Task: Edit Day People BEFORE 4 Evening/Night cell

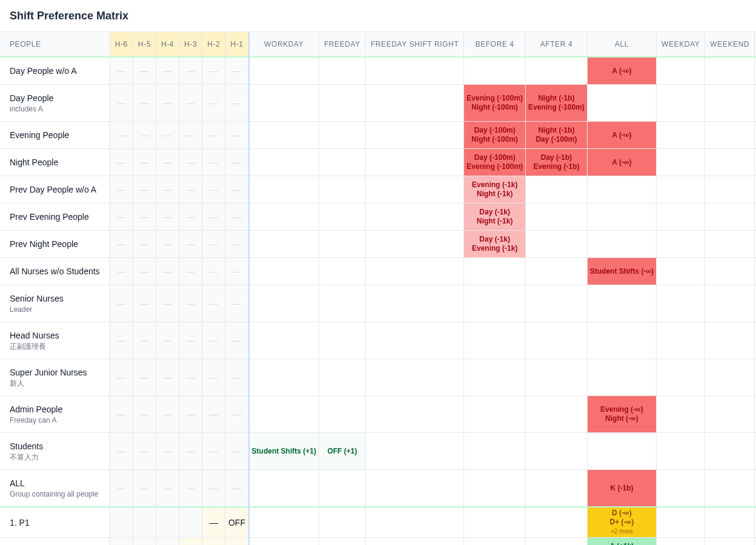Action: (x=494, y=103)
